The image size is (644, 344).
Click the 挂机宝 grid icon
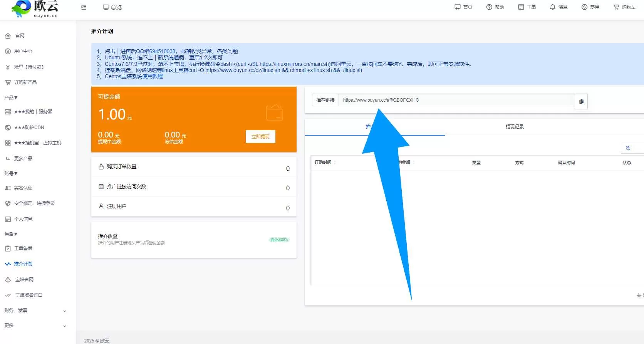[8, 143]
